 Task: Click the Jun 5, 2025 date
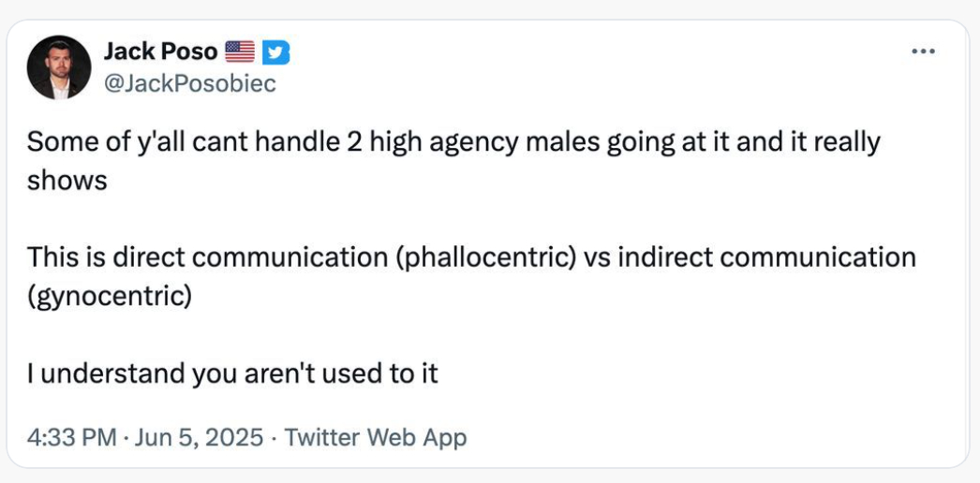(x=198, y=437)
